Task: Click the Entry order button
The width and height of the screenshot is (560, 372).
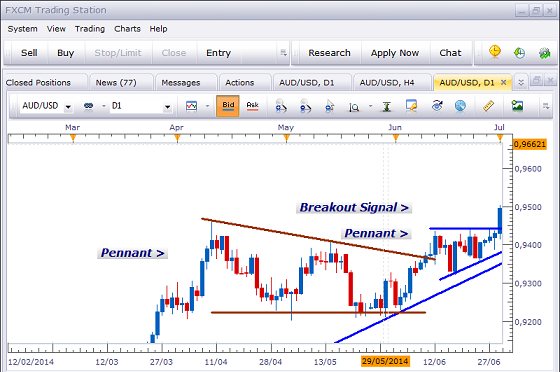Action: [x=219, y=53]
